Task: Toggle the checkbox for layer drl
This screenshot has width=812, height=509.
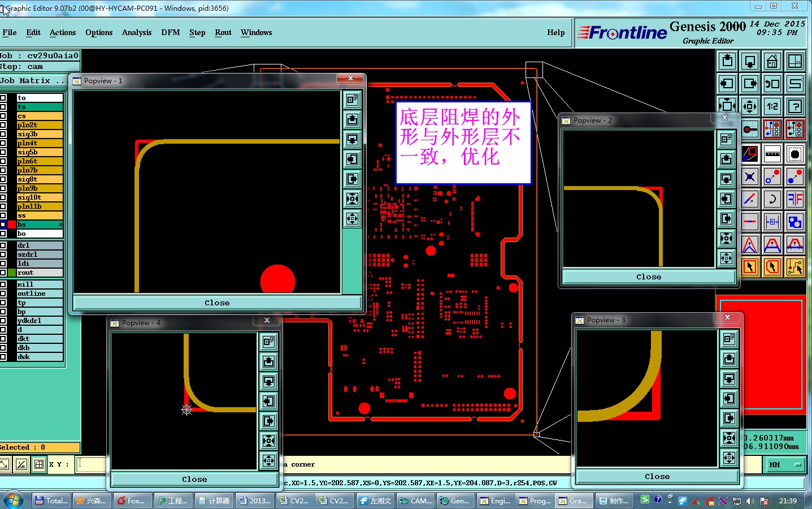Action: tap(3, 245)
